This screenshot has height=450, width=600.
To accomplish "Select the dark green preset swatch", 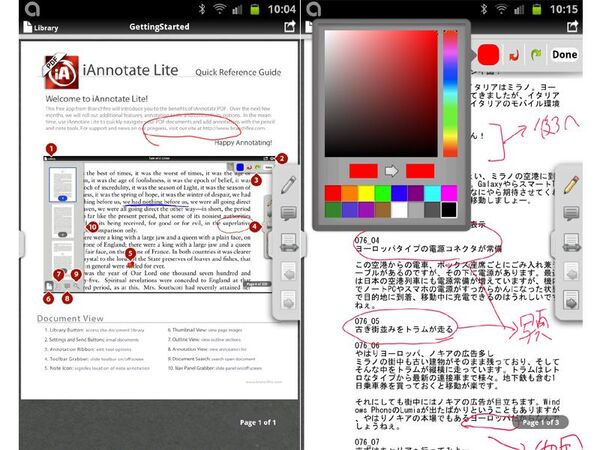I will pos(333,210).
